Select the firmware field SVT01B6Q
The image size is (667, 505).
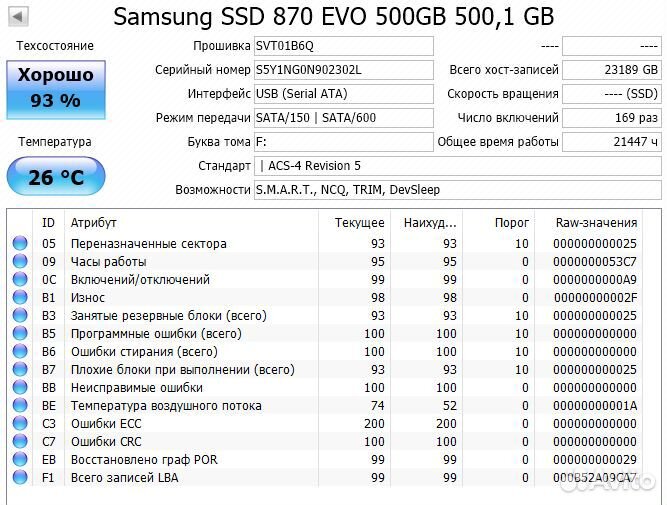pyautogui.click(x=344, y=46)
